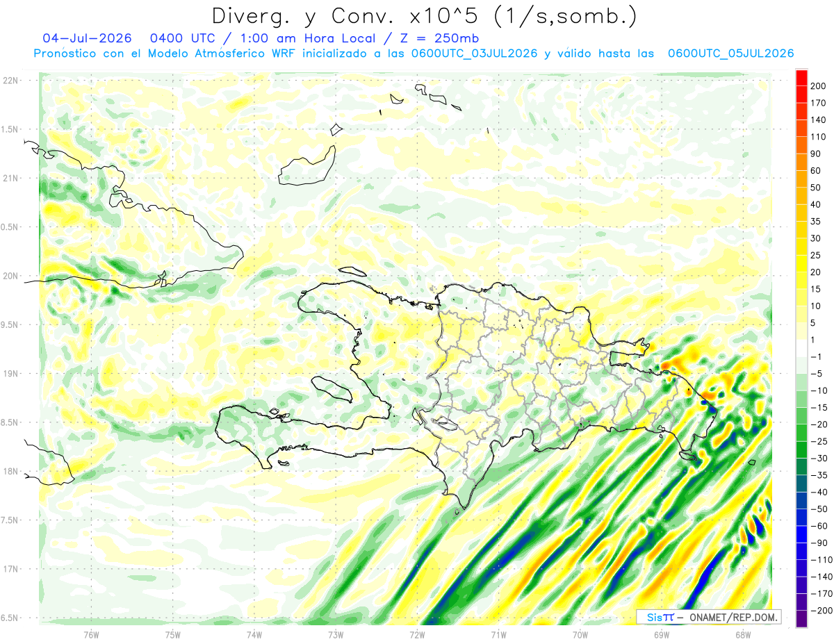Viewport: 834px width, 644px height.
Task: Click the "-25" value on the color scale
Action: point(819,441)
